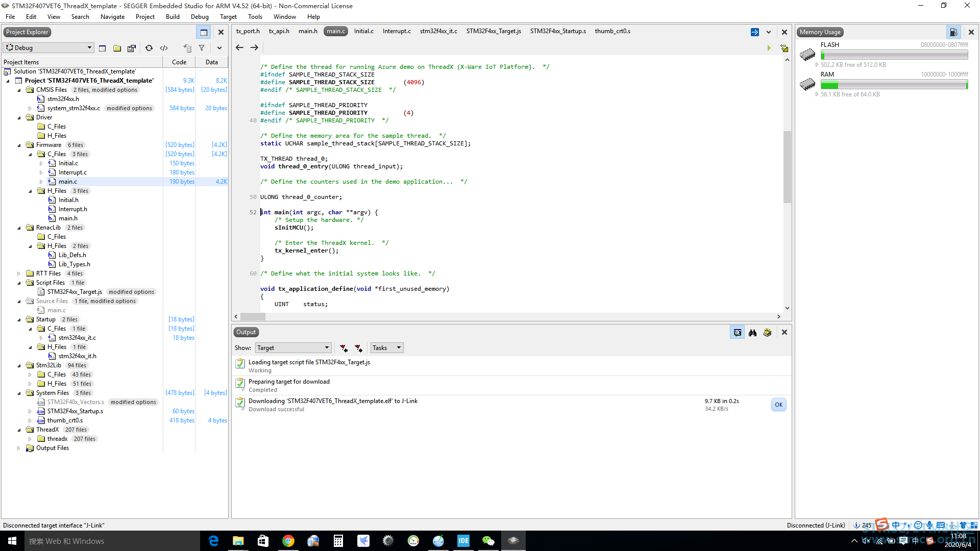The width and height of the screenshot is (980, 551).
Task: Click the yellow grid icon in editor toolbar
Action: coord(785,48)
